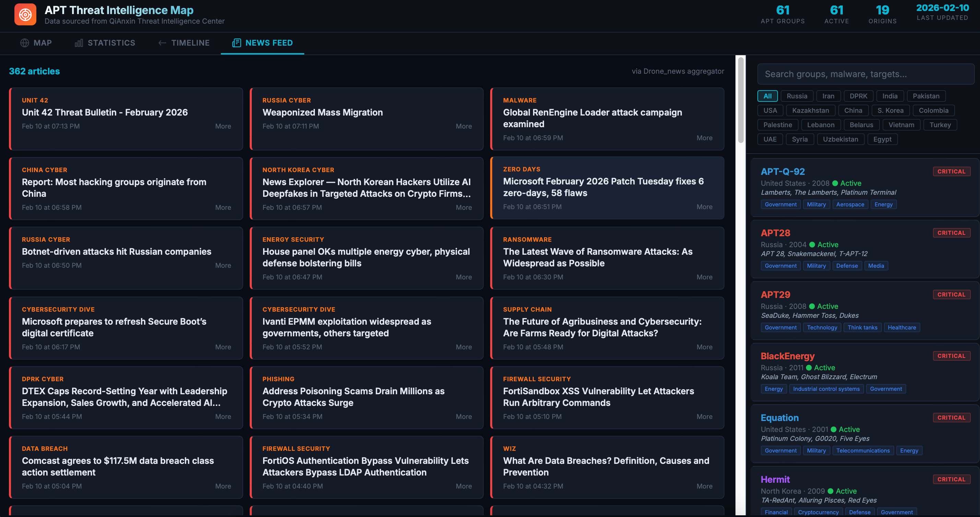Choose the Vietnam filter chip
Viewport: 980px width, 517px height.
pos(901,125)
